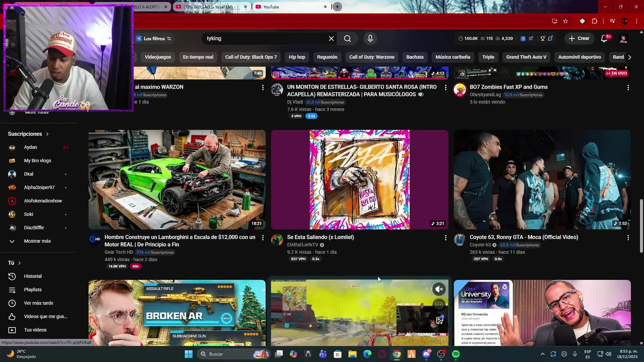Unmute the preview video speaker icon

pyautogui.click(x=439, y=289)
